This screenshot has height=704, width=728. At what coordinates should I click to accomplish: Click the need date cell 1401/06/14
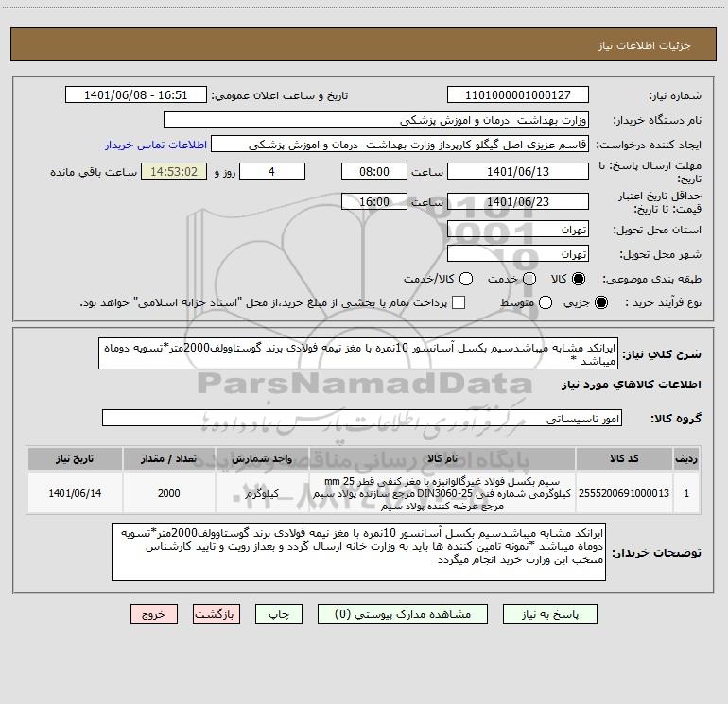[x=75, y=493]
